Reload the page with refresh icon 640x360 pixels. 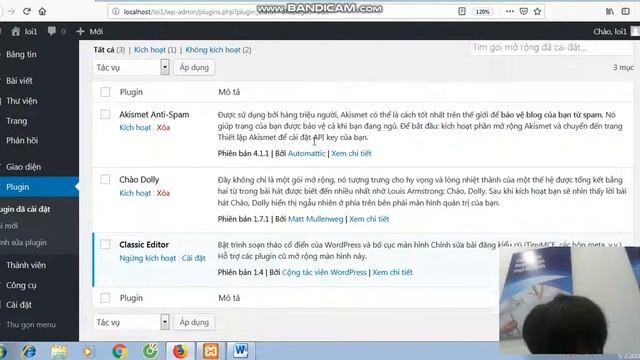pos(27,11)
